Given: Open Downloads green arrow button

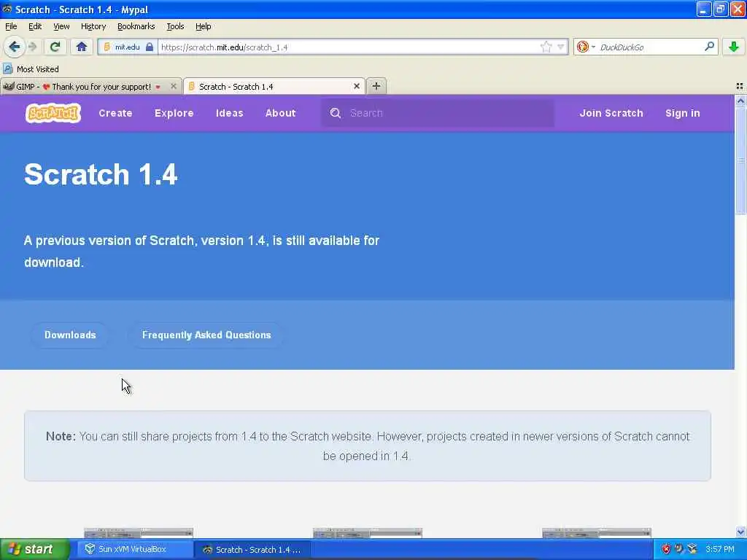Looking at the screenshot, I should coord(734,47).
